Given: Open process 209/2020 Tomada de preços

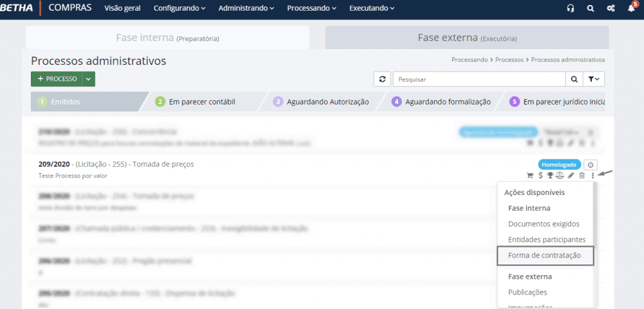Looking at the screenshot, I should pyautogui.click(x=116, y=164).
